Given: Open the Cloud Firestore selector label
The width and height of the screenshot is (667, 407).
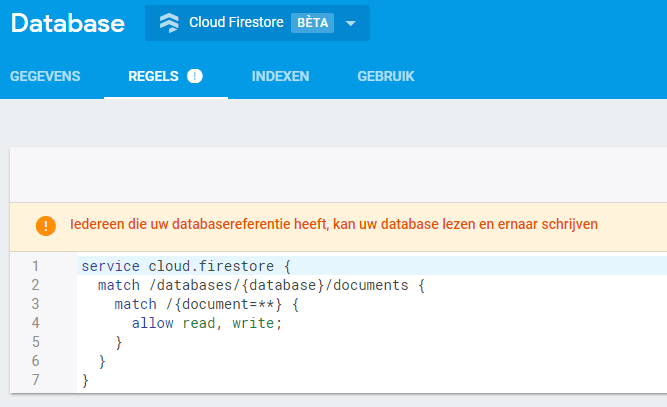Looking at the screenshot, I should pos(235,23).
